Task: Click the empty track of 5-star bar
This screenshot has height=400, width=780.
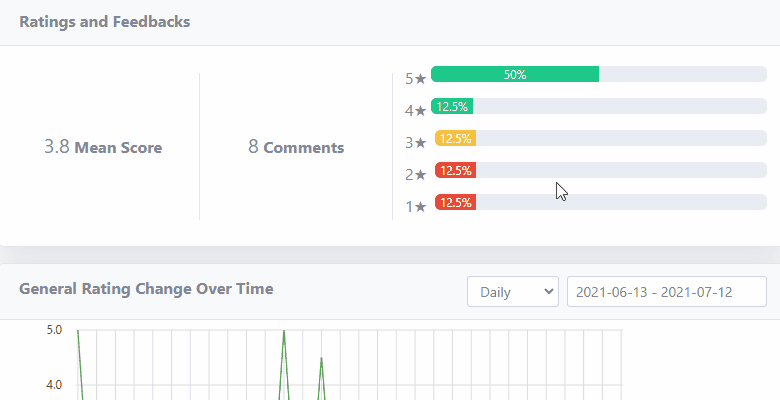Action: [x=682, y=74]
